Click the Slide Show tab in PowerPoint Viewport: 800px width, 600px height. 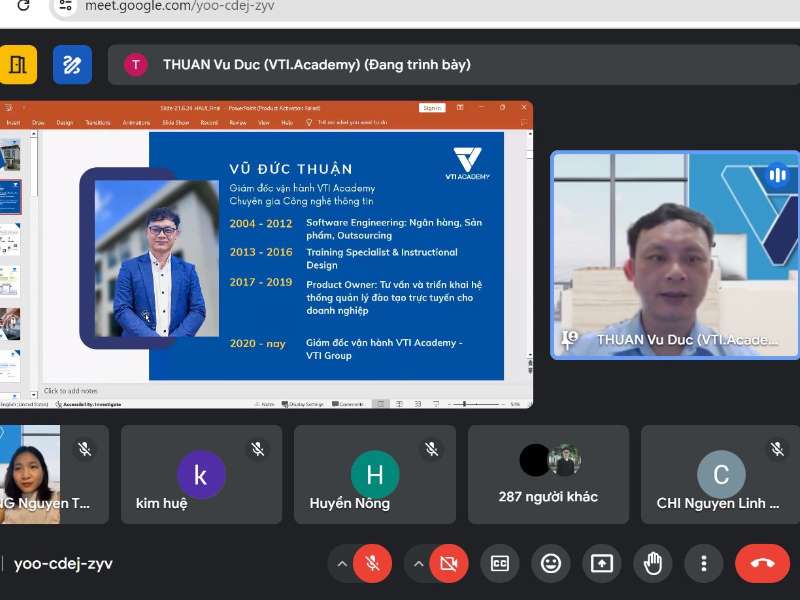coord(175,122)
